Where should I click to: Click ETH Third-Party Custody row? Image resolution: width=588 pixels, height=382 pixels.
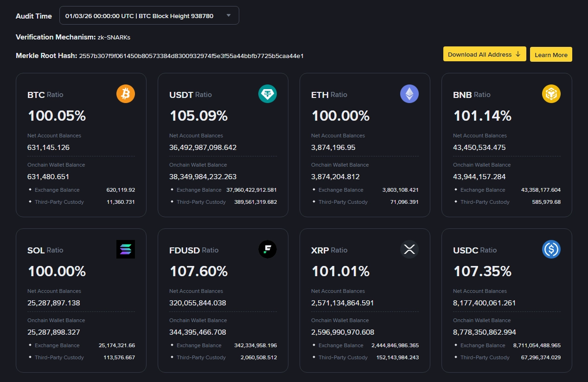click(364, 202)
